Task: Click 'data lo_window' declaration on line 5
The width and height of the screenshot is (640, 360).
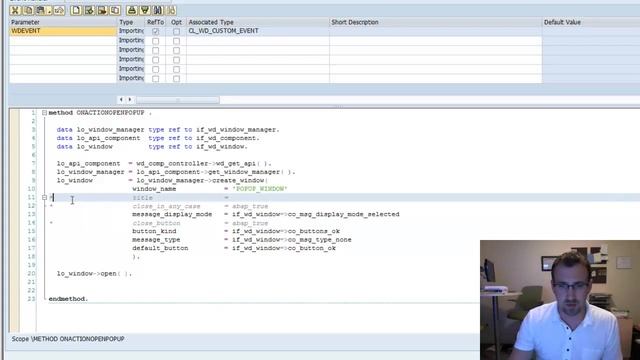Action: pos(84,147)
